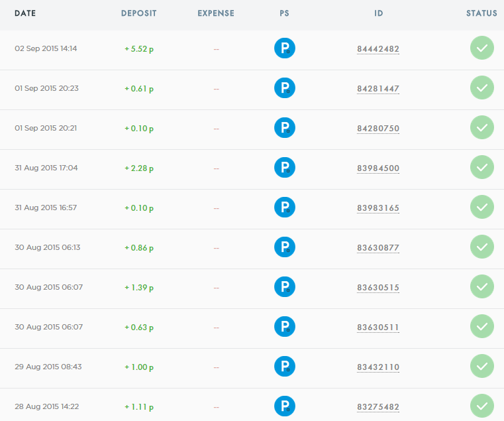
Task: Click the green status checkmark for ID 84281447
Action: 482,88
